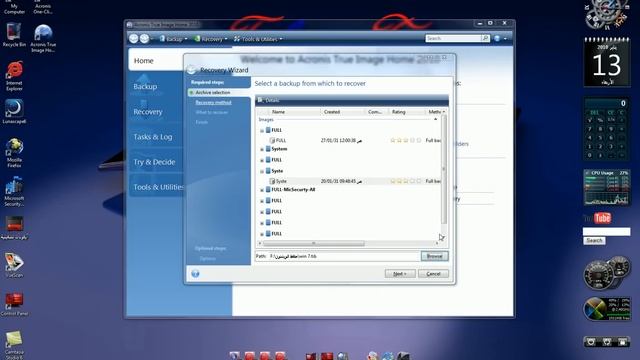Collapse the topmost FULL archive
The image size is (640, 360).
[262, 131]
